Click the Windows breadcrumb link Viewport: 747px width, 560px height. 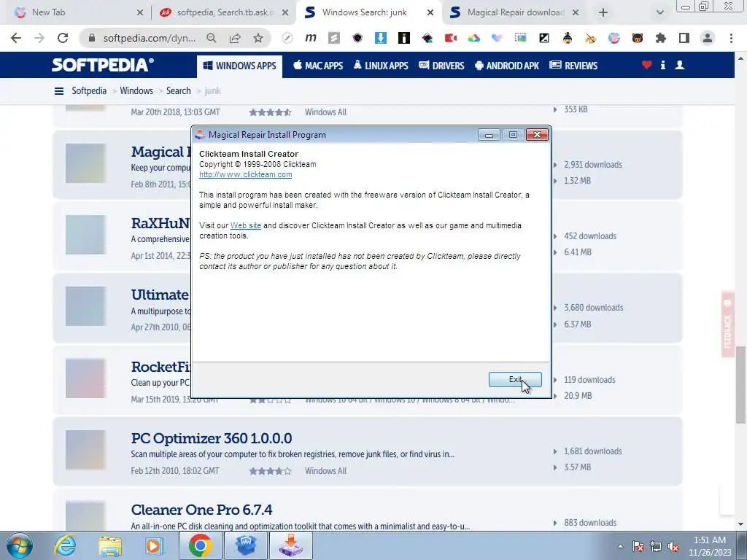(x=136, y=90)
